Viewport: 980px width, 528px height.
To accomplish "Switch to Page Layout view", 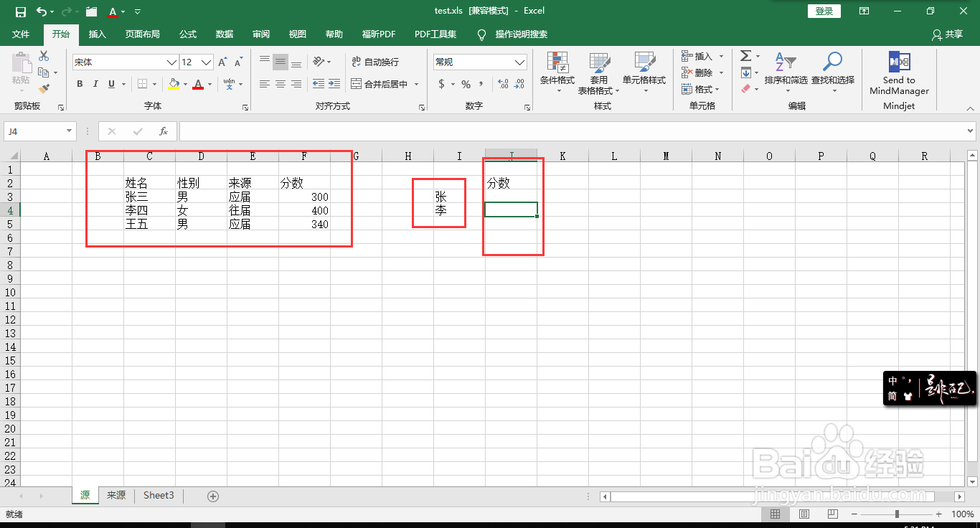I will (x=804, y=514).
